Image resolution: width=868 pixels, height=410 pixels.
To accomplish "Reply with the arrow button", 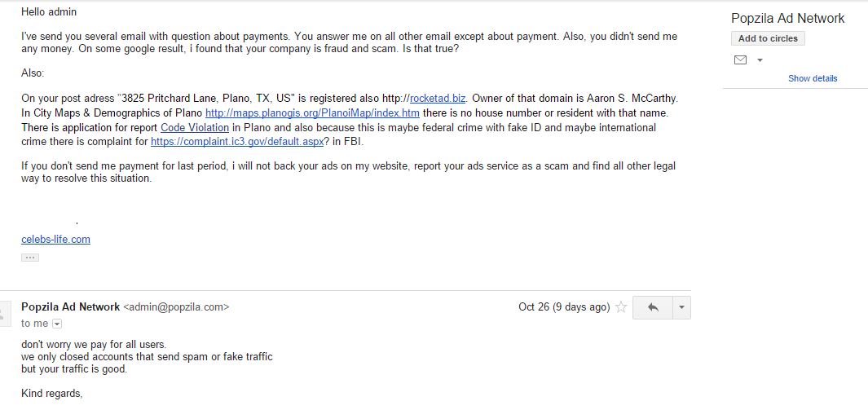I will click(653, 308).
